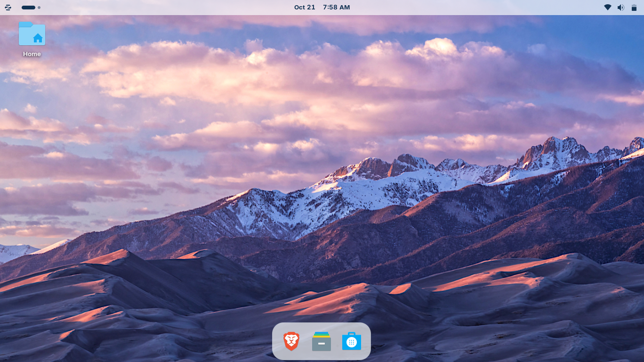644x362 pixels.
Task: Launch Brave browser from the dock
Action: pyautogui.click(x=291, y=341)
